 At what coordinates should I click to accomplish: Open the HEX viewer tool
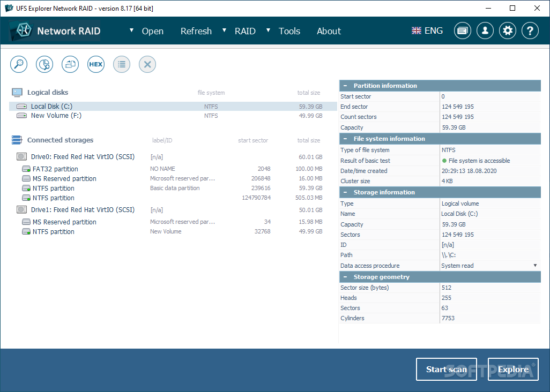point(96,64)
